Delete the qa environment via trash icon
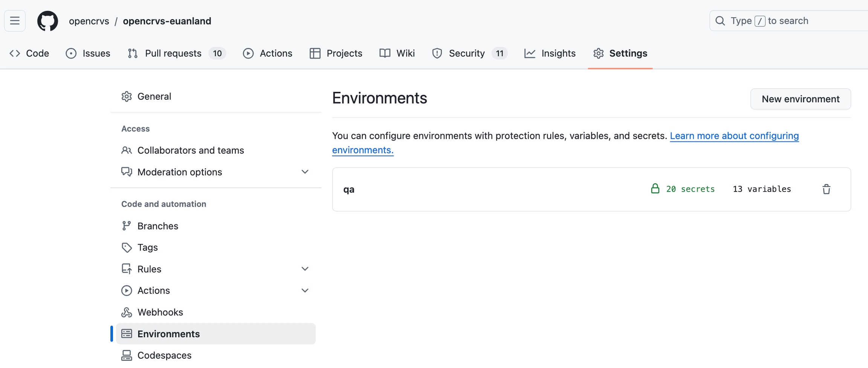 (x=826, y=189)
